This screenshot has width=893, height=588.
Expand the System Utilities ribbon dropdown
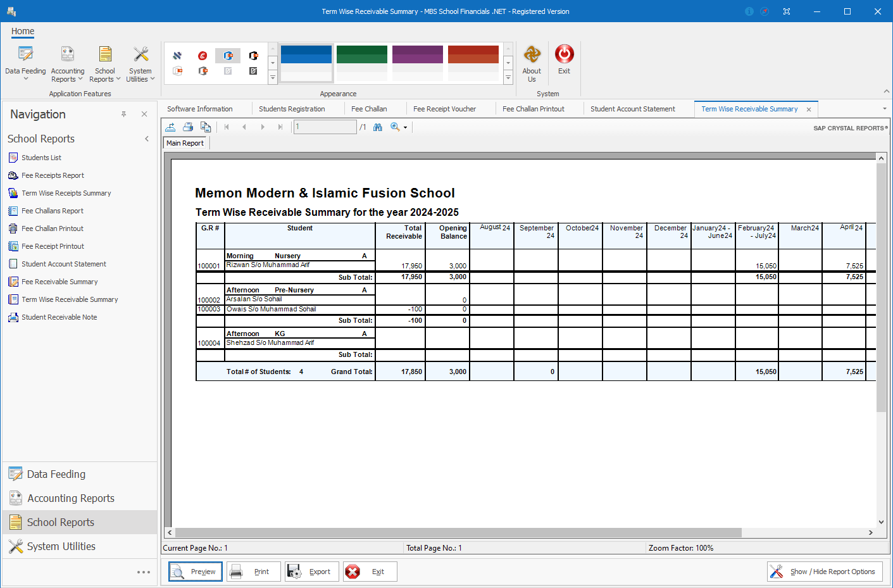click(x=141, y=63)
